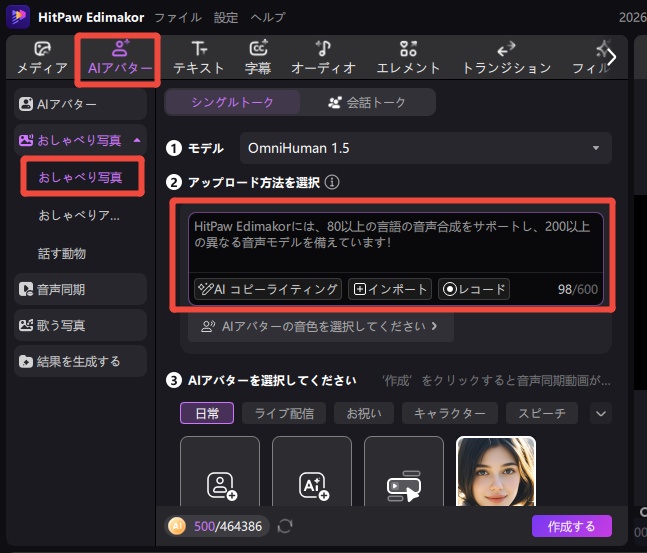Open the 設定 menu

click(226, 17)
